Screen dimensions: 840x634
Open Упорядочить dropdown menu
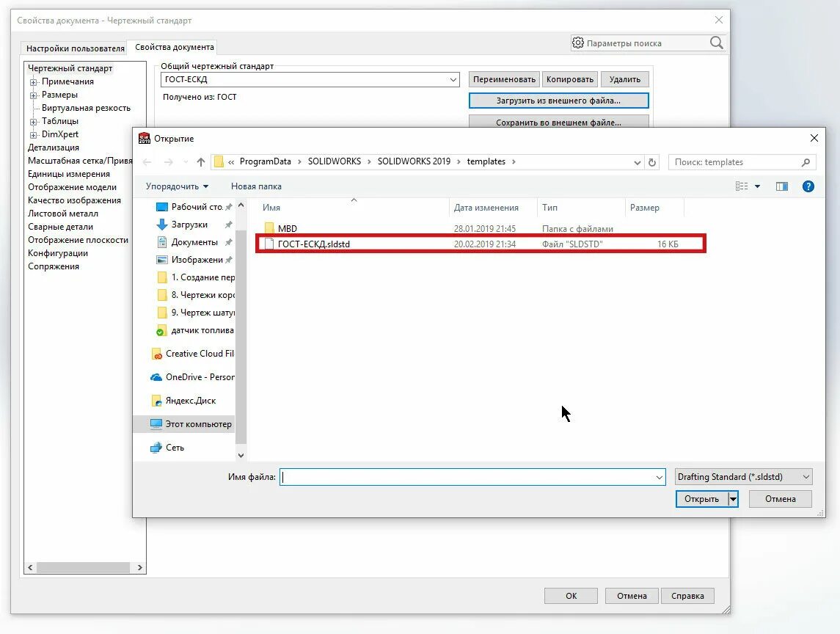click(x=177, y=186)
